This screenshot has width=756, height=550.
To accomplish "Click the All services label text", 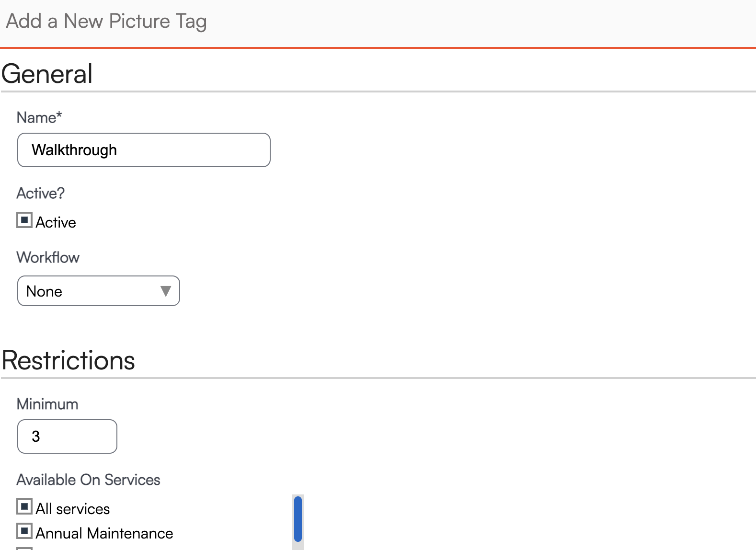I will pyautogui.click(x=73, y=509).
